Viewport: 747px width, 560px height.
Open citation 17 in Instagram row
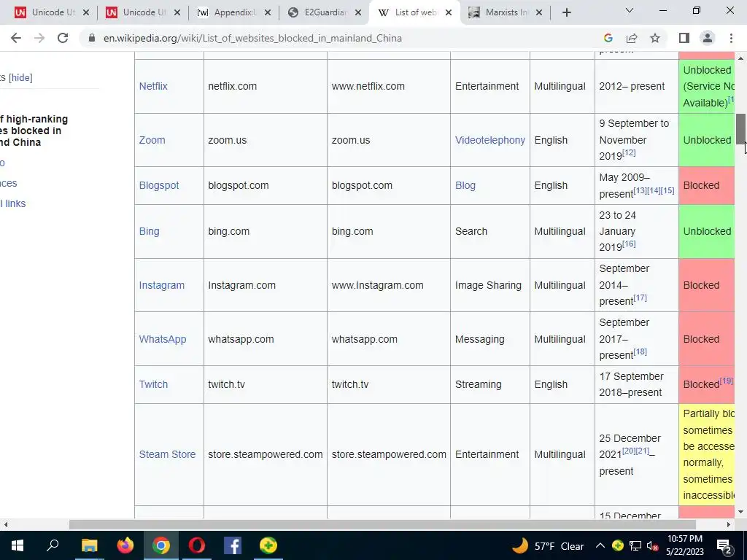click(x=640, y=297)
